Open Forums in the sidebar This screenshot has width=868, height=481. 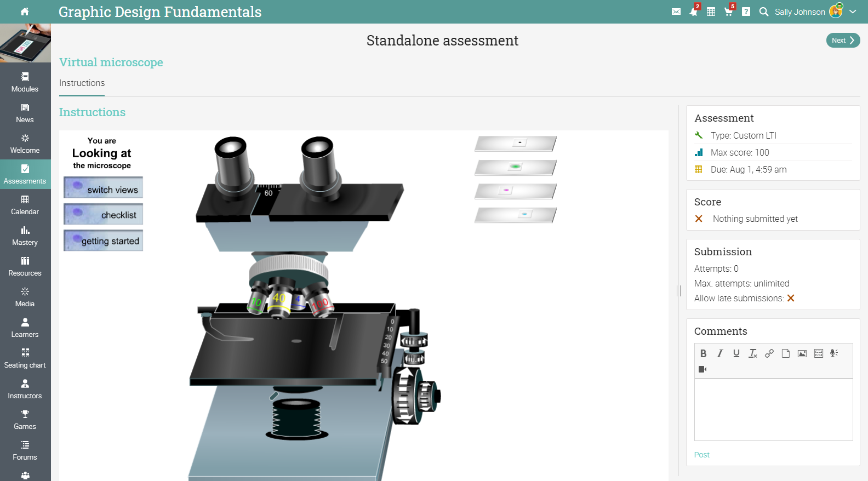(x=25, y=450)
